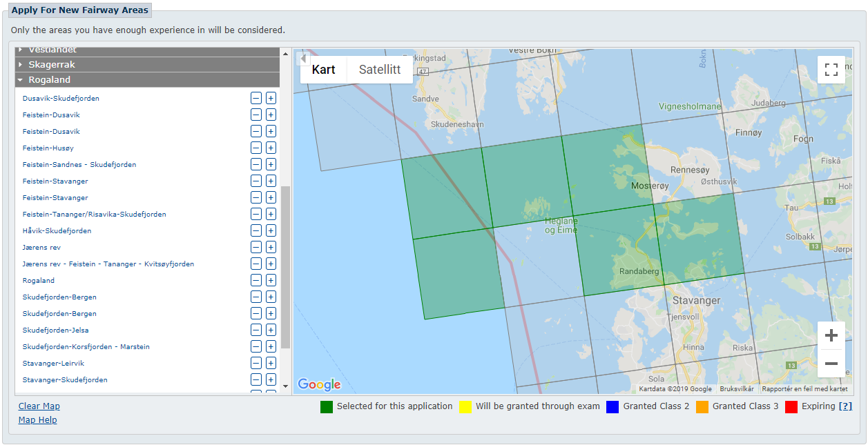Remove Jærens rev using its minus icon
Screen dimensions: 868x445
(x=255, y=247)
